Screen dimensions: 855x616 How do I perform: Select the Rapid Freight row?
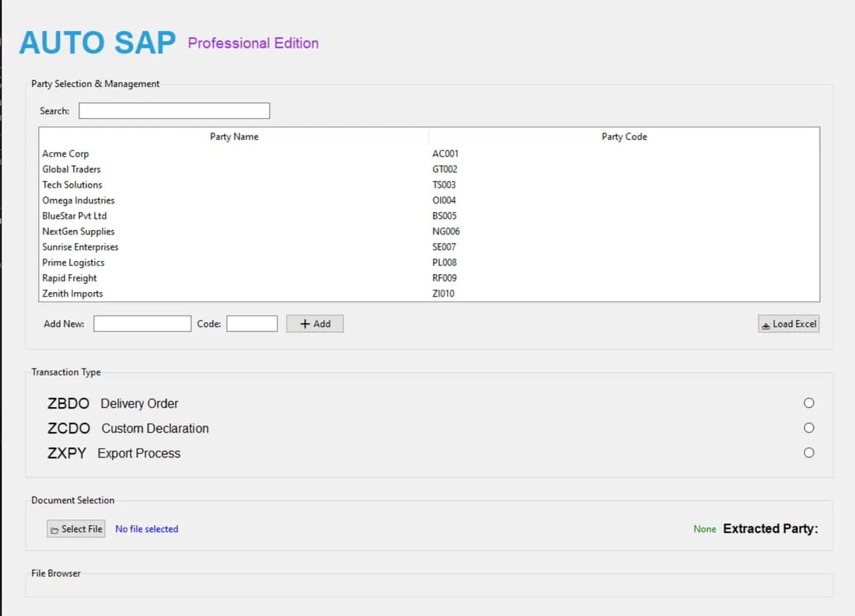click(x=429, y=278)
